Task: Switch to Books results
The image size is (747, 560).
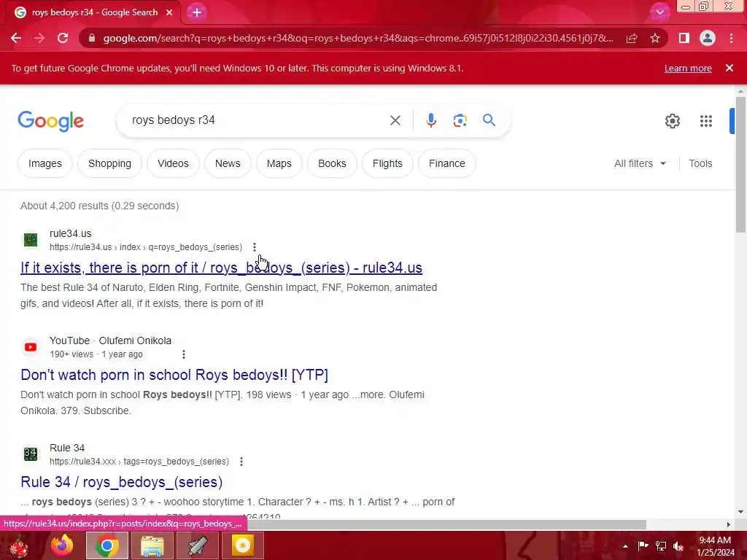Action: point(332,163)
